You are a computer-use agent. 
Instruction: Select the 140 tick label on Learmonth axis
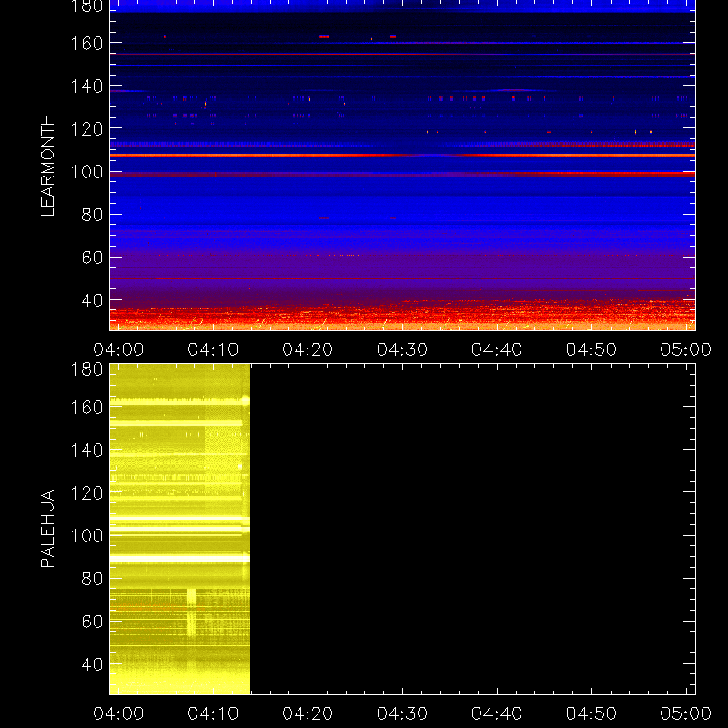point(86,86)
